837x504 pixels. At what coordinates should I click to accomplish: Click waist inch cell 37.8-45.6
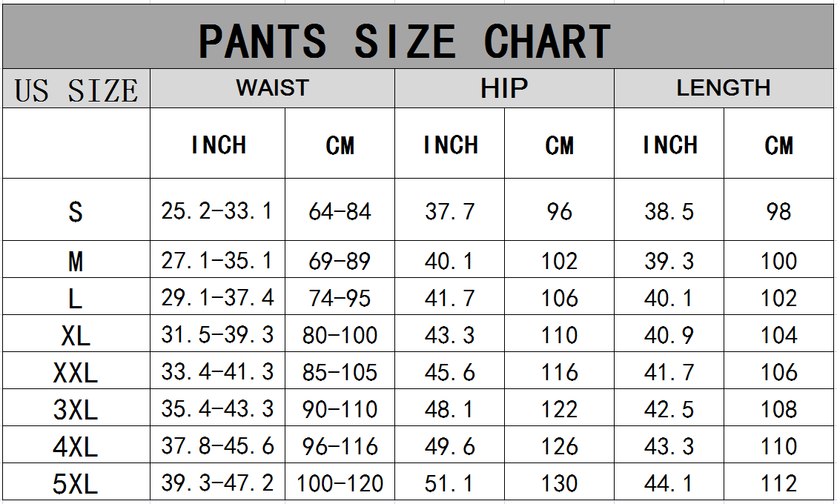click(217, 446)
